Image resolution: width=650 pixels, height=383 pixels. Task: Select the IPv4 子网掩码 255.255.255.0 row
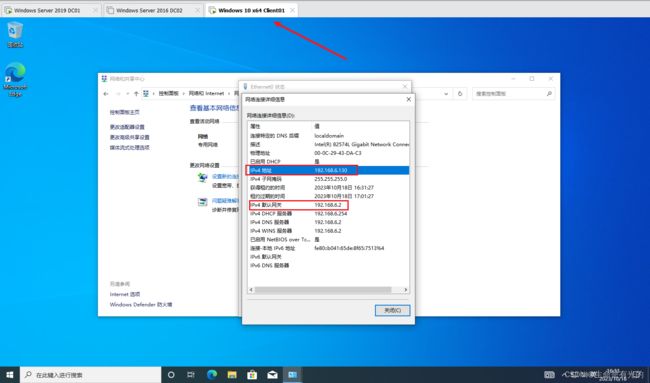pos(328,179)
